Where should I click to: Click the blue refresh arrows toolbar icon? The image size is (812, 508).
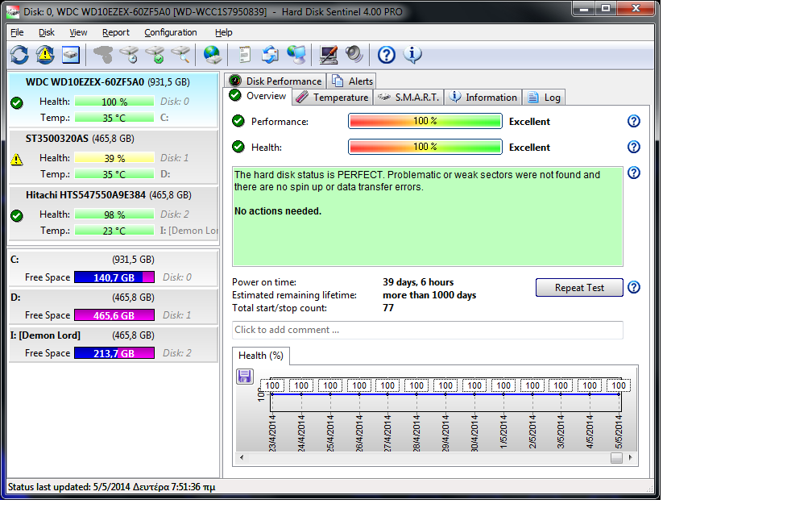click(x=19, y=55)
